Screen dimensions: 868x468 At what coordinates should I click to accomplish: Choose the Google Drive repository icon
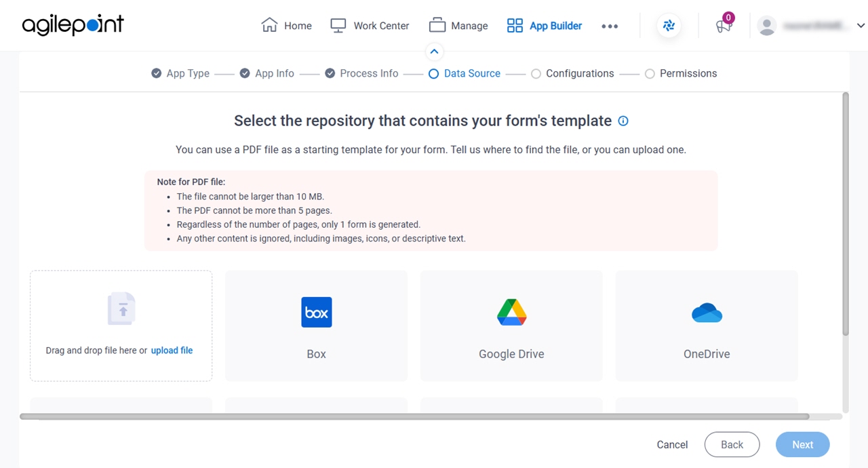tap(511, 312)
